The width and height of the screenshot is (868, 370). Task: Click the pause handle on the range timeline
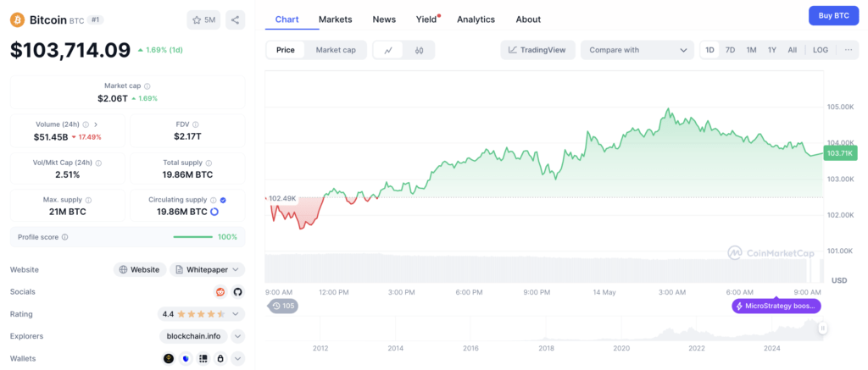click(823, 329)
